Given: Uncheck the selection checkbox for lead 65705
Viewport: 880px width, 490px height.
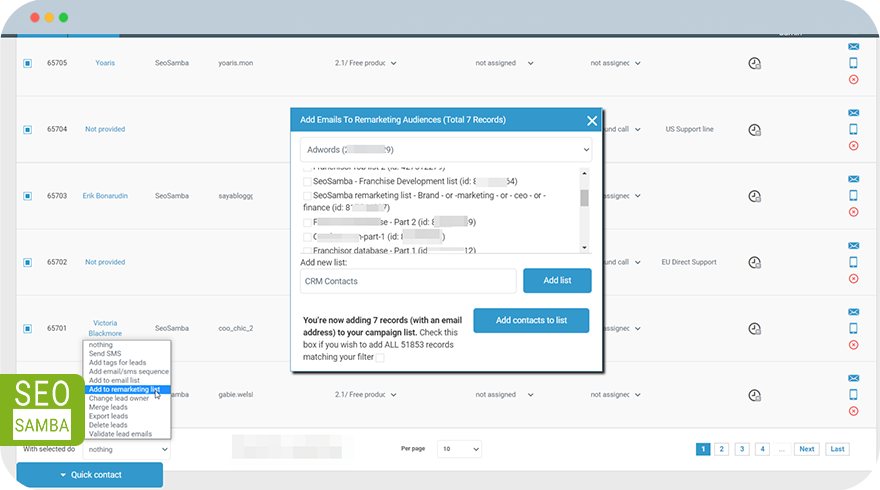Looking at the screenshot, I should [28, 63].
